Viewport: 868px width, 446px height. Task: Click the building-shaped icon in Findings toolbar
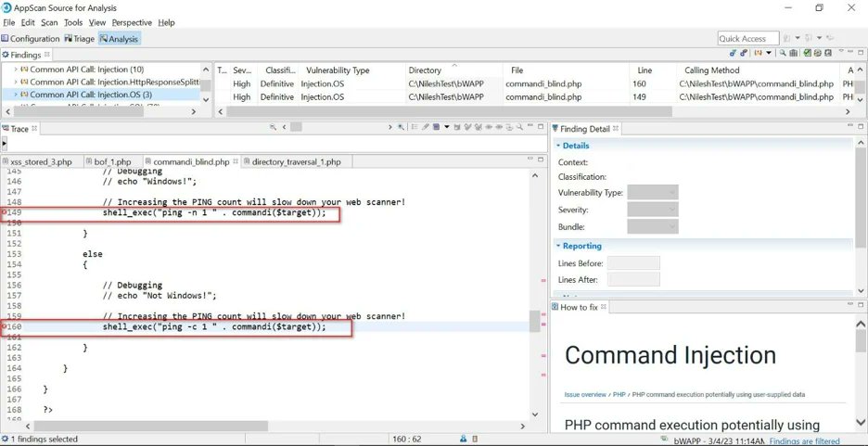click(x=793, y=53)
